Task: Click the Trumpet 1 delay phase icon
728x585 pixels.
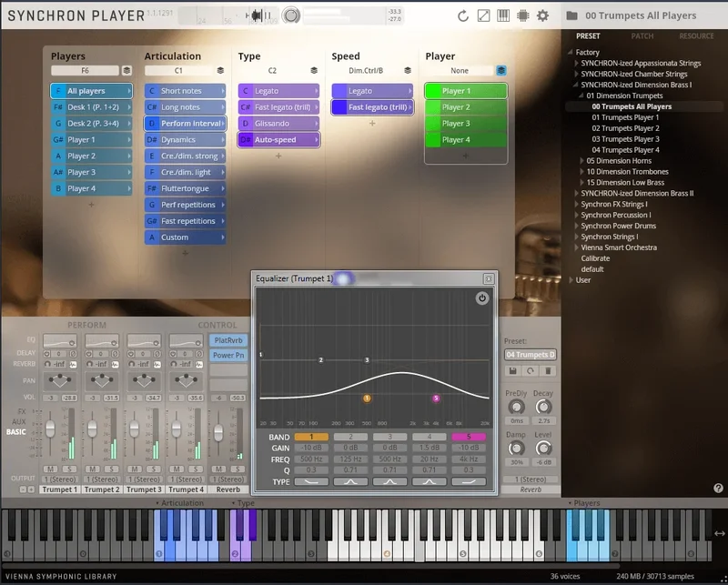Action: (x=73, y=354)
